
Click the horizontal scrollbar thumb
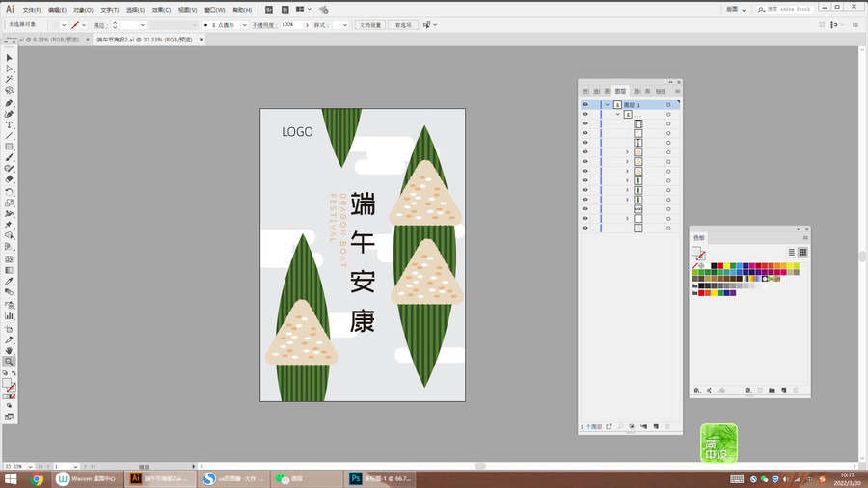coord(480,467)
